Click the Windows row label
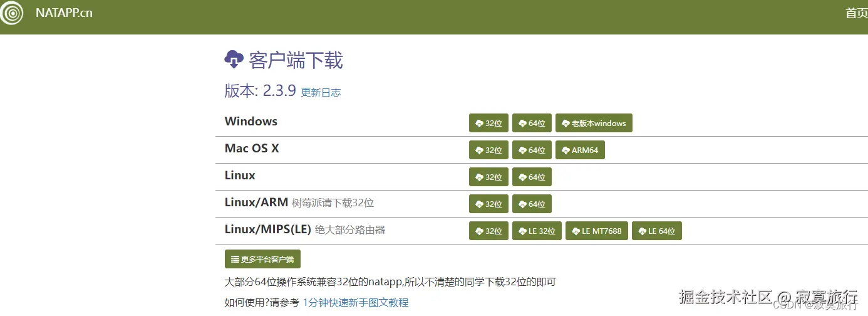The image size is (868, 316). 251,121
